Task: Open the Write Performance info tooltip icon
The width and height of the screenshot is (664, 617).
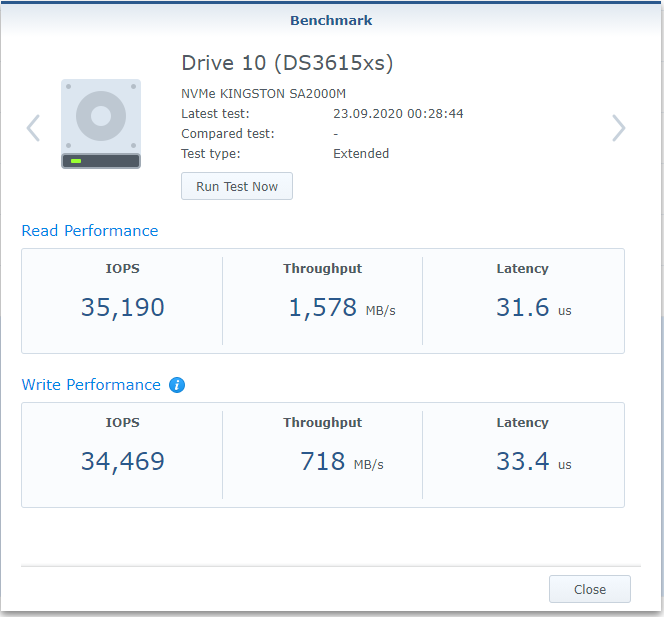Action: click(x=177, y=385)
